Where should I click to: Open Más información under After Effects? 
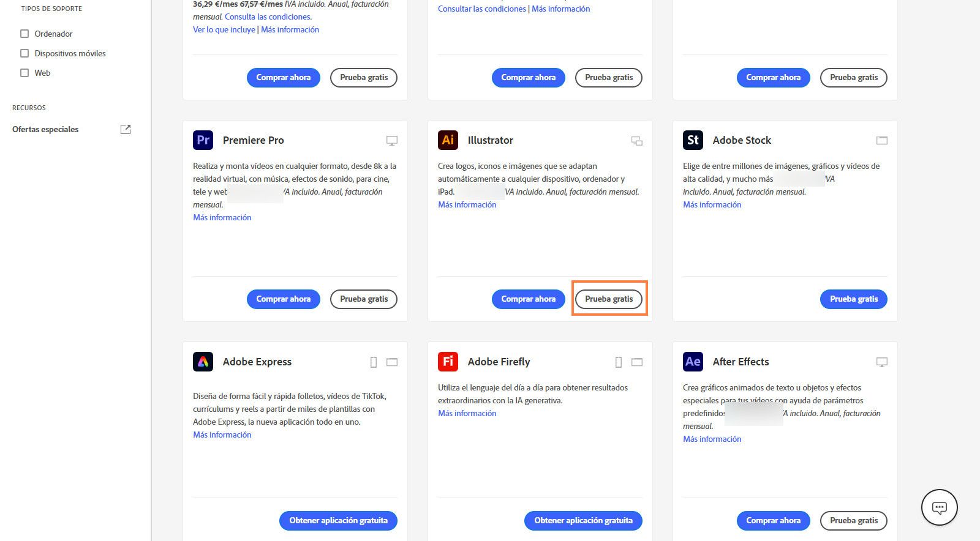click(712, 439)
